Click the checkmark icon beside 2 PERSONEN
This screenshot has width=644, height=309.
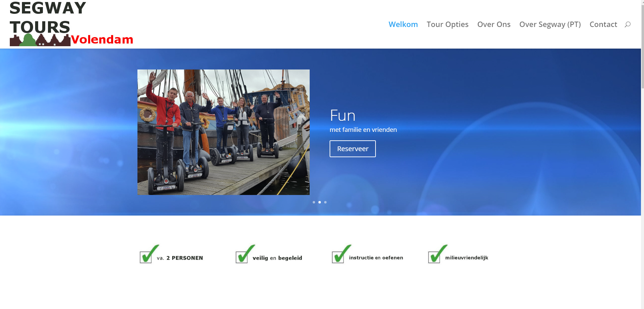pos(149,254)
